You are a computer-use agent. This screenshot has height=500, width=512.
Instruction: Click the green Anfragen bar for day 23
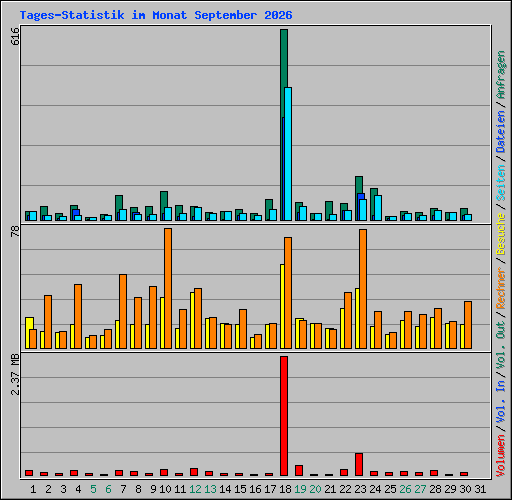[x=359, y=185]
